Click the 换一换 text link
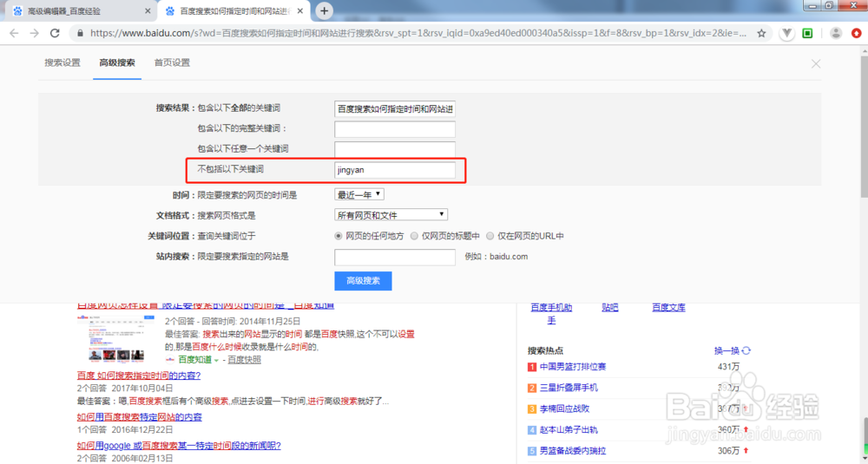This screenshot has width=868, height=464. coord(727,350)
